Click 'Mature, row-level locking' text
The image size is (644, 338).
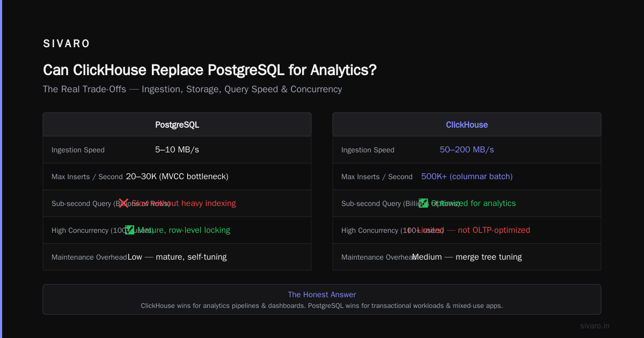pos(184,230)
